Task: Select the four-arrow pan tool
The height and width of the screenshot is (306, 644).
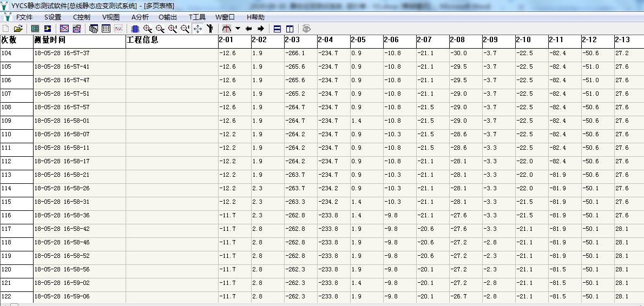Action: [198, 29]
